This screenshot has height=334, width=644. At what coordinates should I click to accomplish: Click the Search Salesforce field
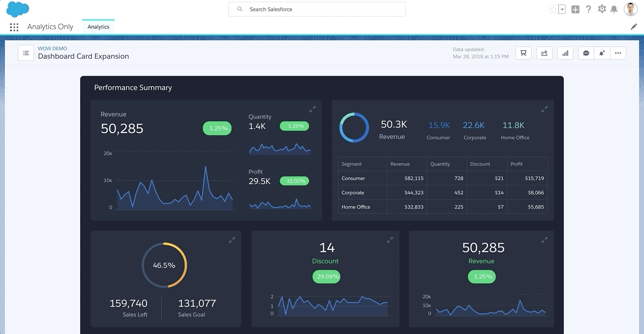point(317,9)
